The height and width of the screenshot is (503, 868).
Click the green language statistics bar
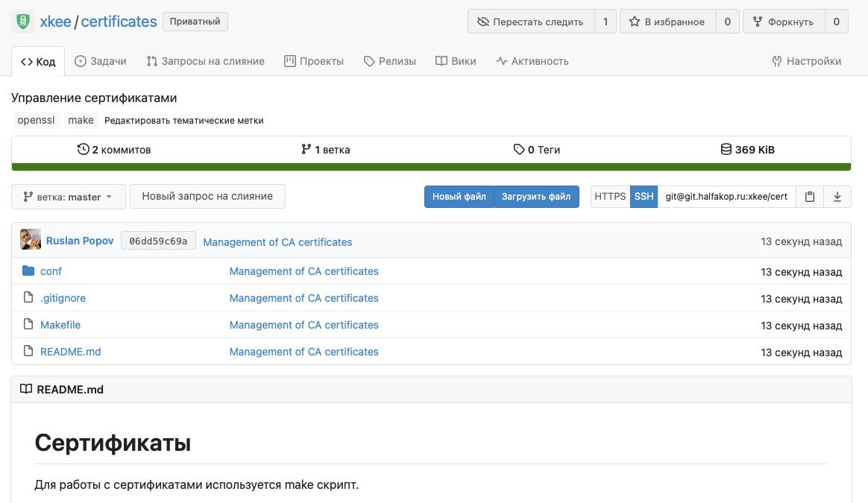[x=431, y=167]
